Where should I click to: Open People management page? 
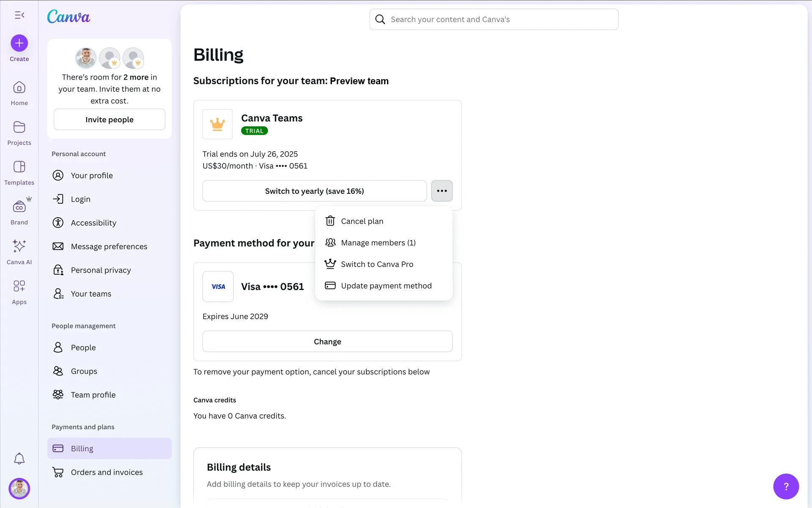point(110,348)
